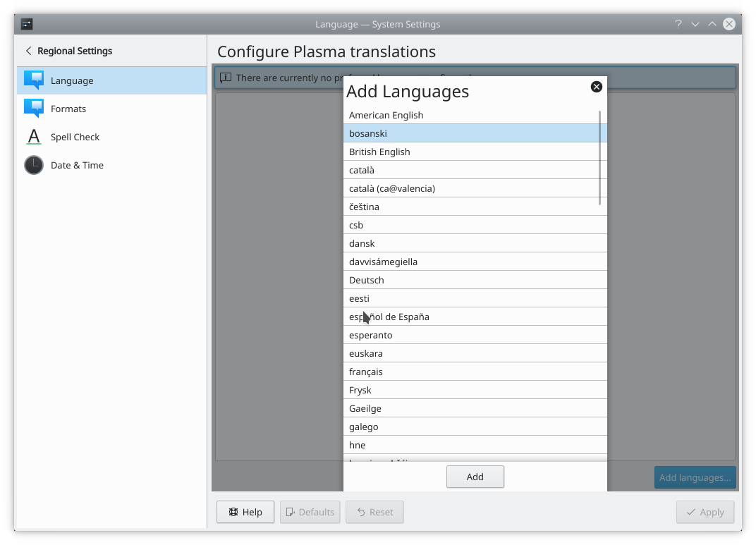This screenshot has width=756, height=545.
Task: Open the Date & Time sidebar item
Action: 112,165
